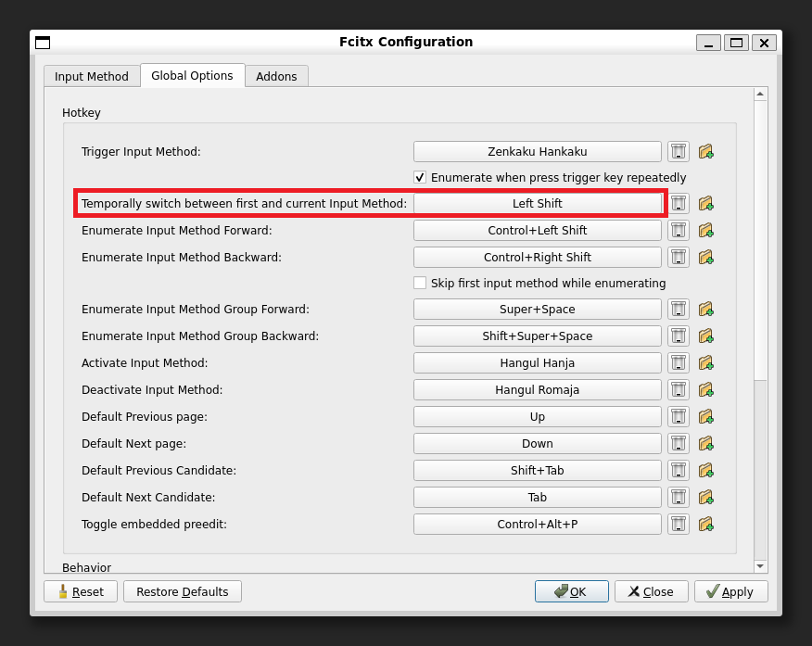Click trash icon for Default Next Candidate
This screenshot has height=646, width=812.
pos(679,498)
